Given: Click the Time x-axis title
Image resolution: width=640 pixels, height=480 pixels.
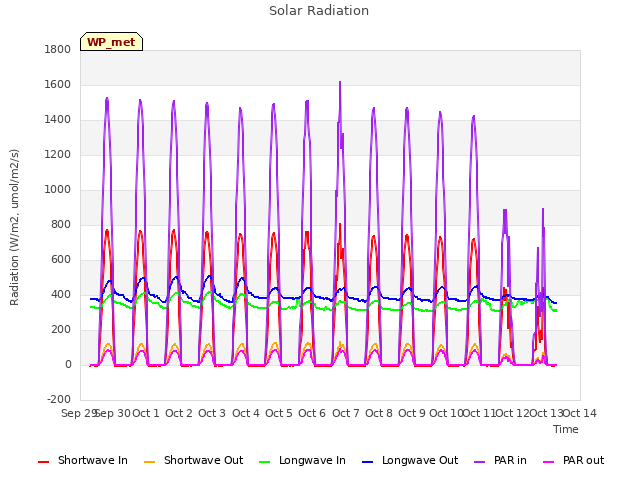Looking at the screenshot, I should [566, 429].
